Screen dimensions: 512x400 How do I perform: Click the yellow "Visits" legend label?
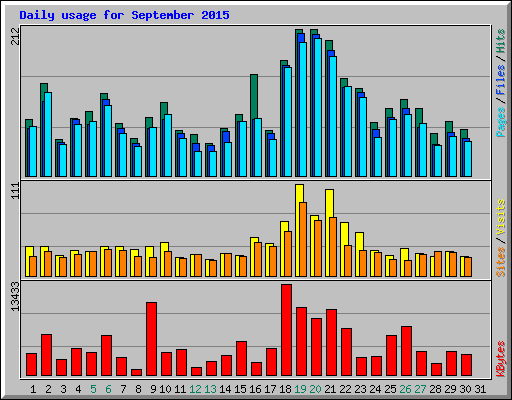pyautogui.click(x=500, y=218)
